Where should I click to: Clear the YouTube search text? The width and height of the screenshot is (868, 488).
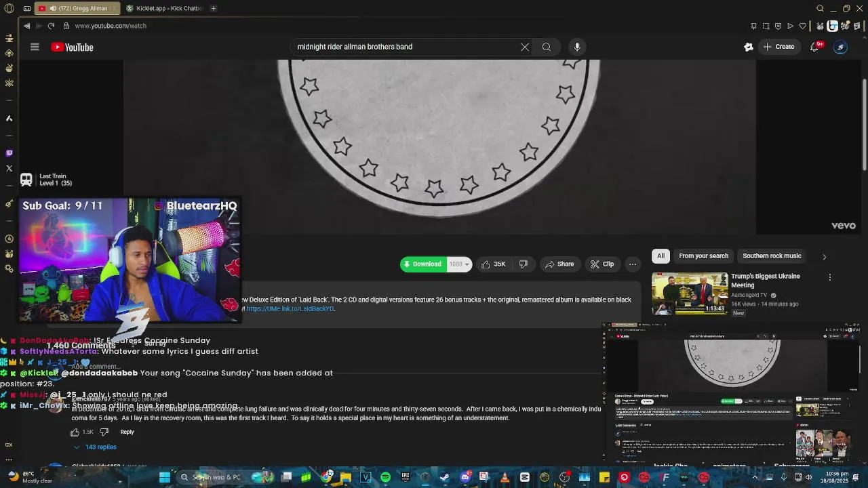coord(524,47)
